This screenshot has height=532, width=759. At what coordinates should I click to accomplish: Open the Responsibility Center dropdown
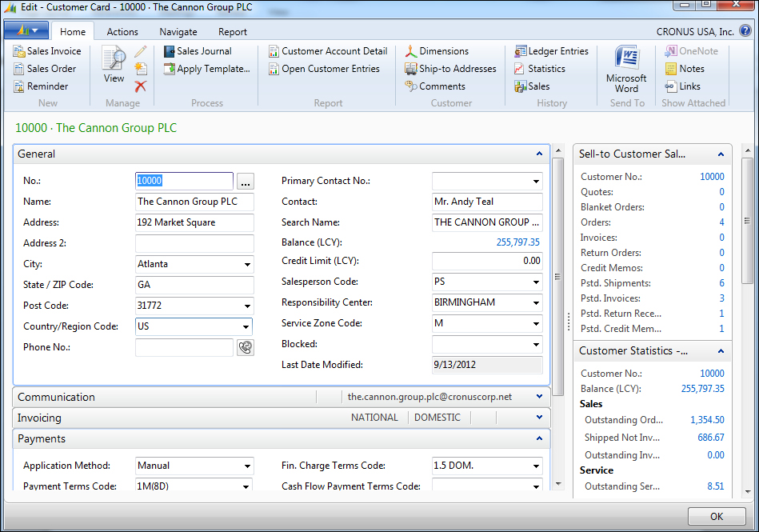[537, 302]
